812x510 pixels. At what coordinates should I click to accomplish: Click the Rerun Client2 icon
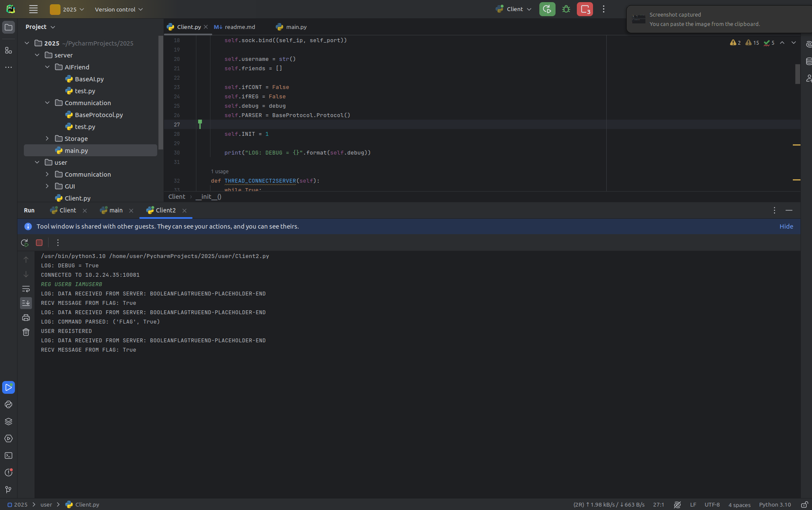pyautogui.click(x=25, y=243)
